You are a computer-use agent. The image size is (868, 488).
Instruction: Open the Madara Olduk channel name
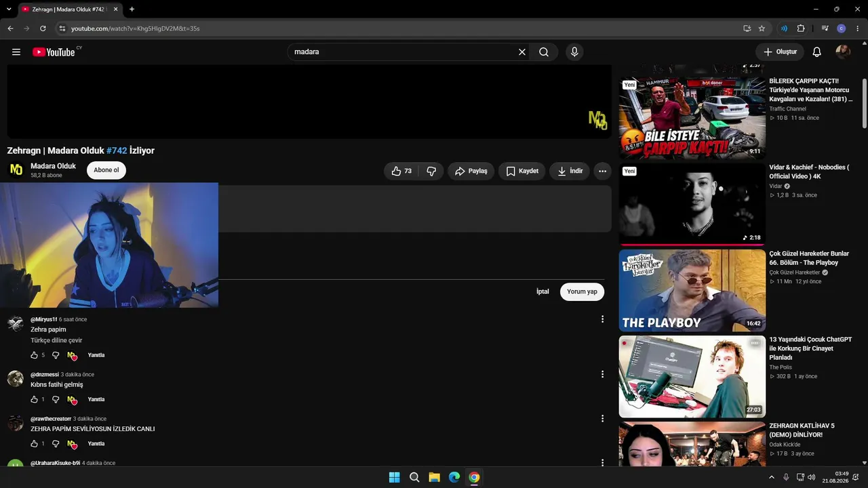(53, 166)
